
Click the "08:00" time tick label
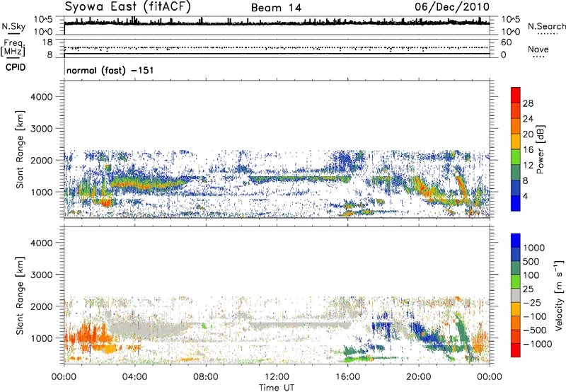[205, 377]
